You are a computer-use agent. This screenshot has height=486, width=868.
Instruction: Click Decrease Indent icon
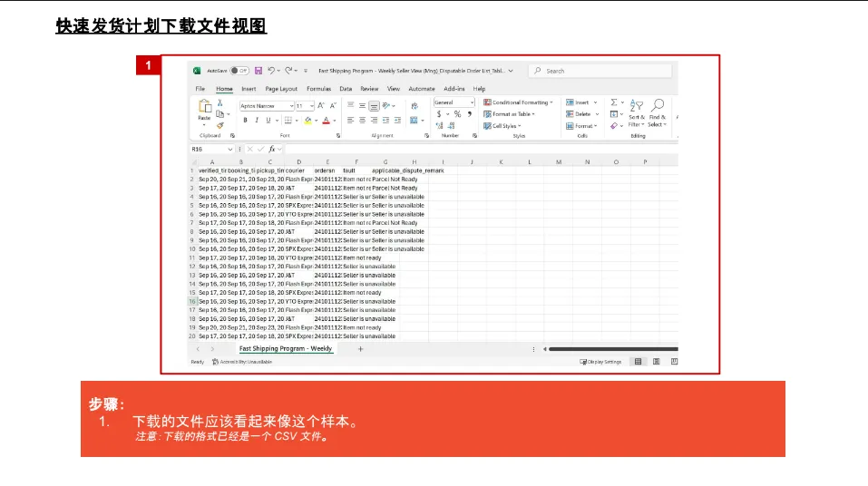pyautogui.click(x=385, y=120)
